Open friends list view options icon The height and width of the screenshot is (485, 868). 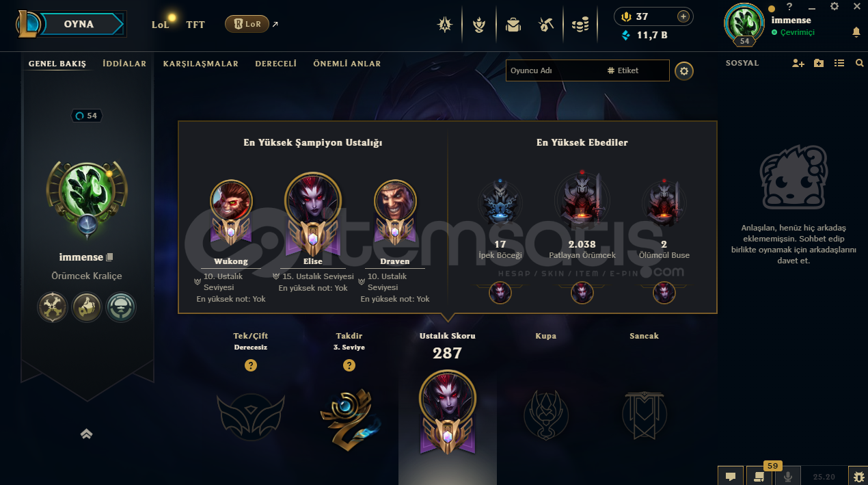[839, 63]
